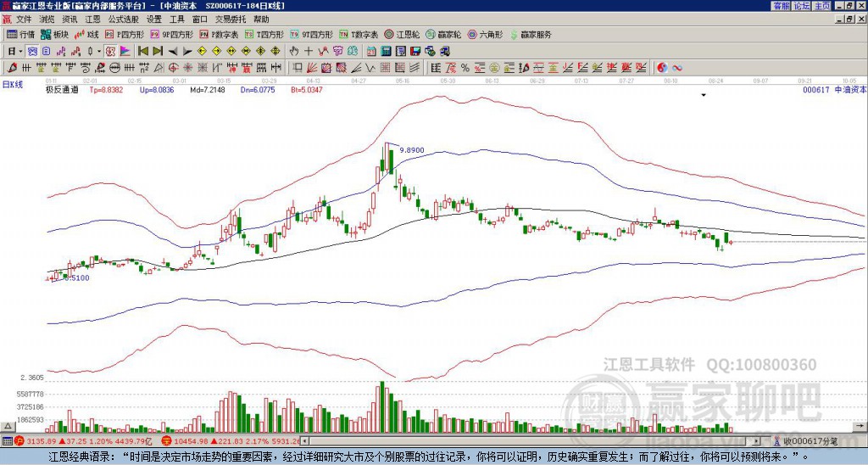Select the circle with horizontal line tool
Image resolution: width=868 pixels, height=465 pixels.
click(x=114, y=68)
